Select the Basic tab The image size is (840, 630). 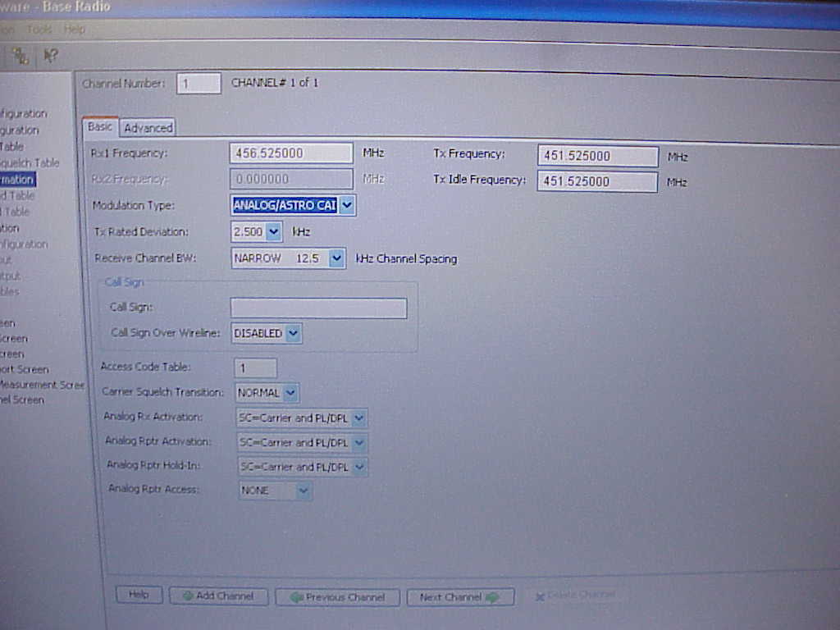pos(100,127)
